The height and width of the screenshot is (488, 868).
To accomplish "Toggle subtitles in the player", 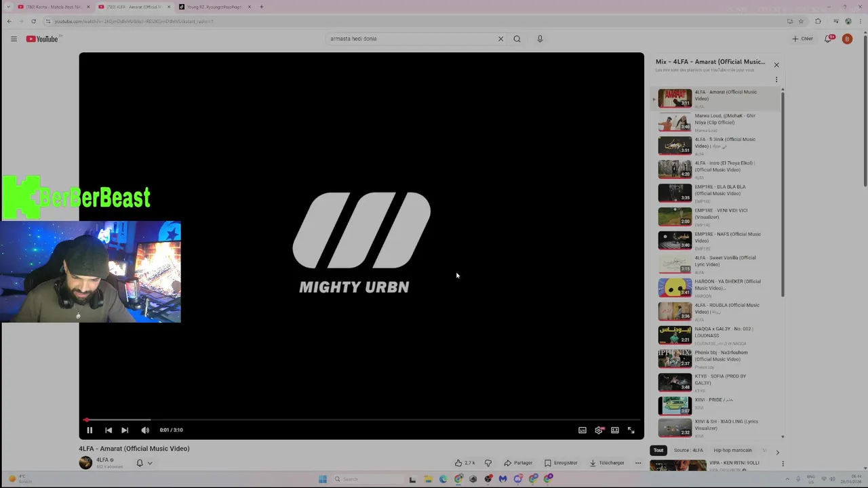I will (x=582, y=430).
